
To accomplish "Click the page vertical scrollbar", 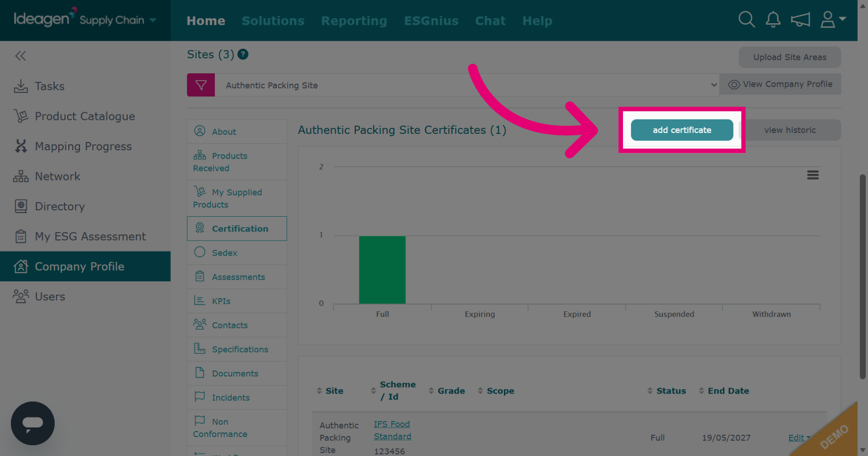I will coord(863,276).
